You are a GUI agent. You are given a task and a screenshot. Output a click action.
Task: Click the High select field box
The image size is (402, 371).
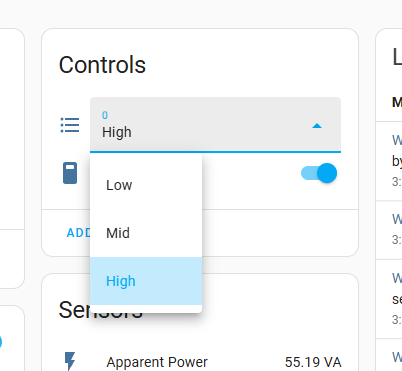215,125
